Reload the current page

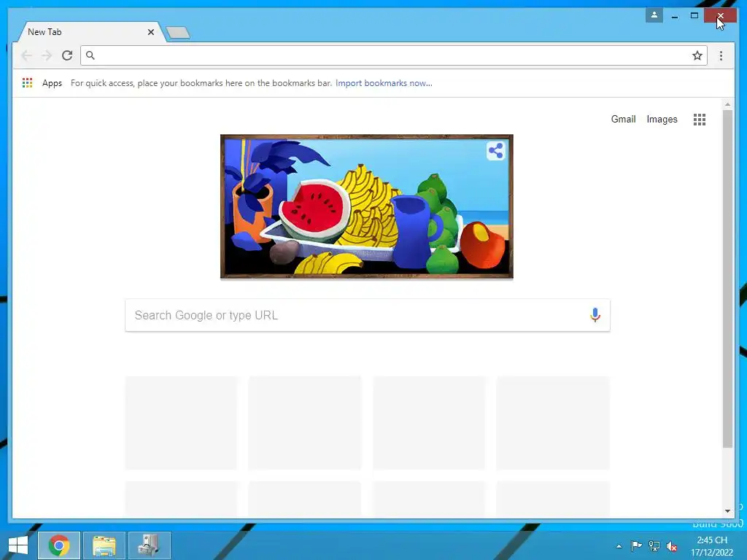click(67, 55)
